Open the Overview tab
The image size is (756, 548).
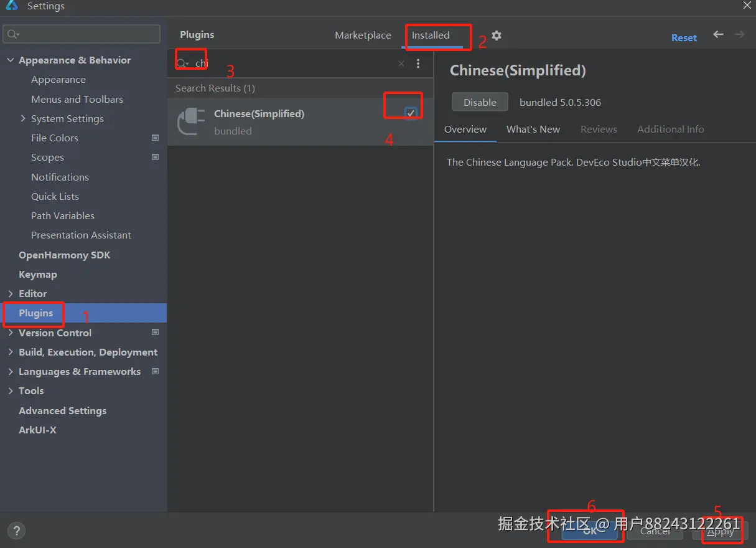coord(465,130)
